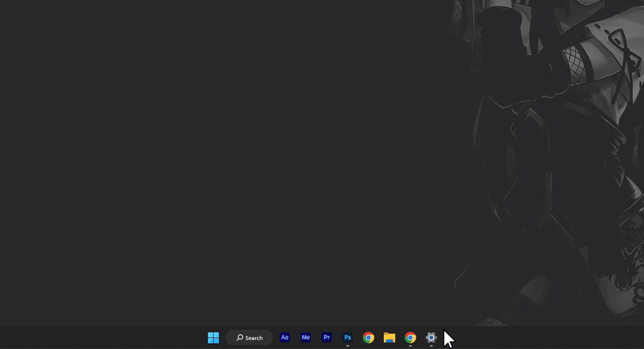The width and height of the screenshot is (644, 349).
Task: Open Adobe Media Encoder from taskbar
Action: pos(305,338)
